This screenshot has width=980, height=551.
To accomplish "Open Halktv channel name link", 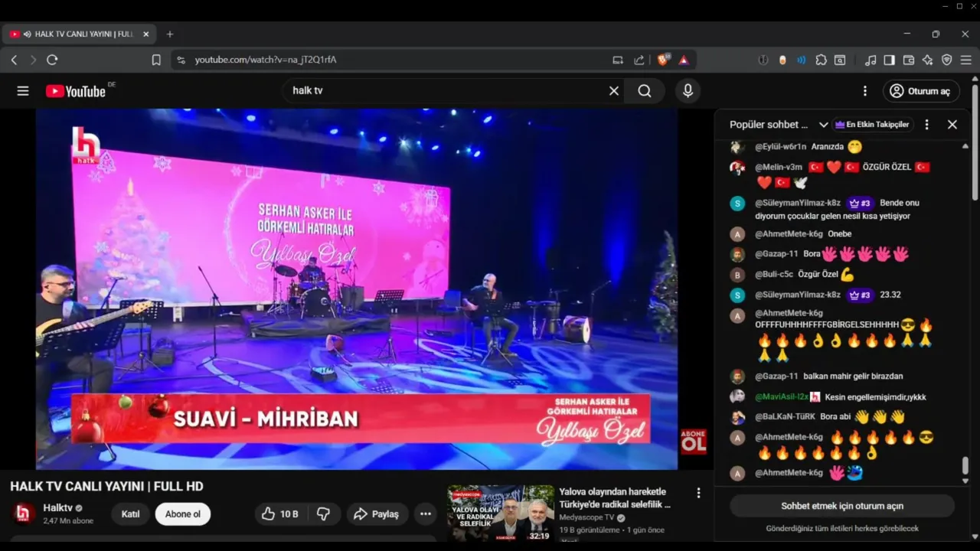I will (x=57, y=508).
